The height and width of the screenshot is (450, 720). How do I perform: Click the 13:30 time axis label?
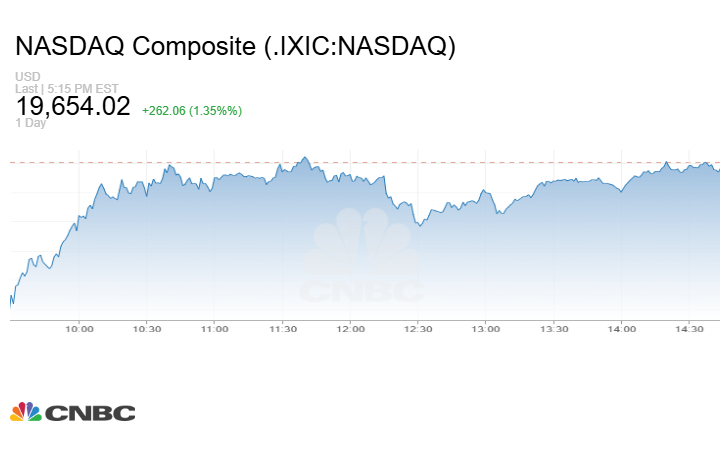pos(554,329)
